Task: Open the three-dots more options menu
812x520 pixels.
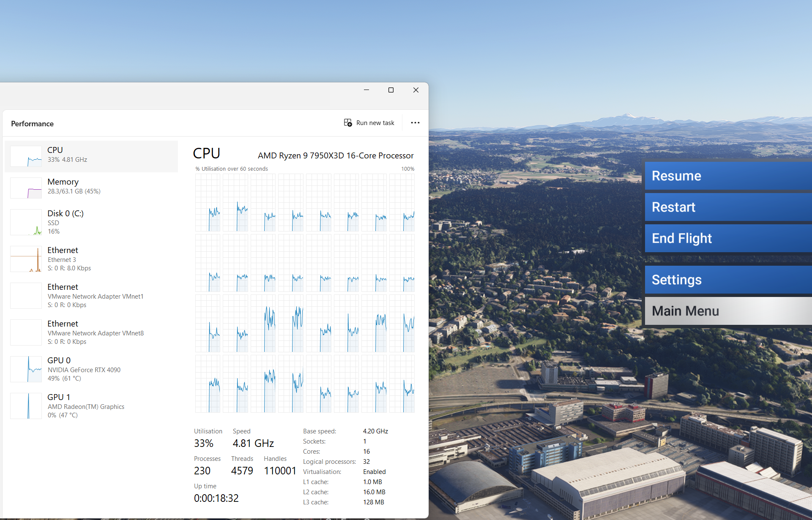Action: coord(415,123)
